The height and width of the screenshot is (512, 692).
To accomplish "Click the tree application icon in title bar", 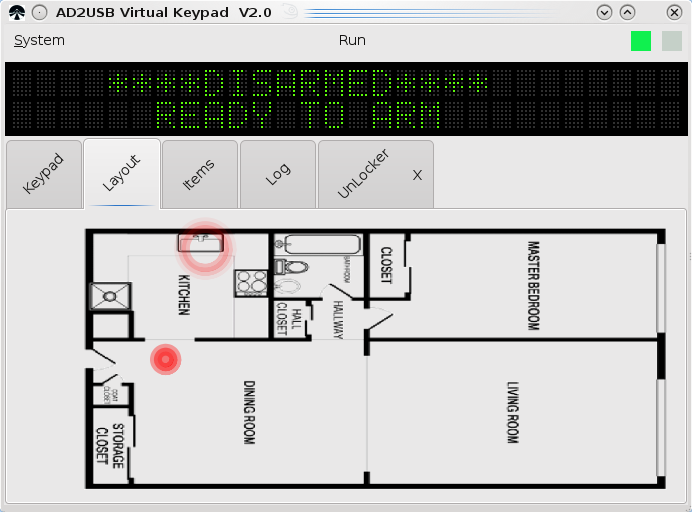I will (x=17, y=12).
